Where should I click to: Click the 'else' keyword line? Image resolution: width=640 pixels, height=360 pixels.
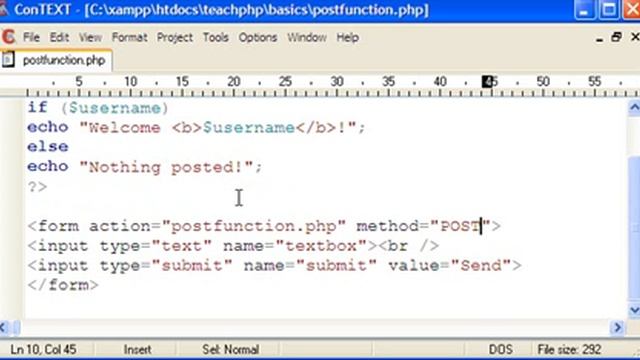point(48,147)
